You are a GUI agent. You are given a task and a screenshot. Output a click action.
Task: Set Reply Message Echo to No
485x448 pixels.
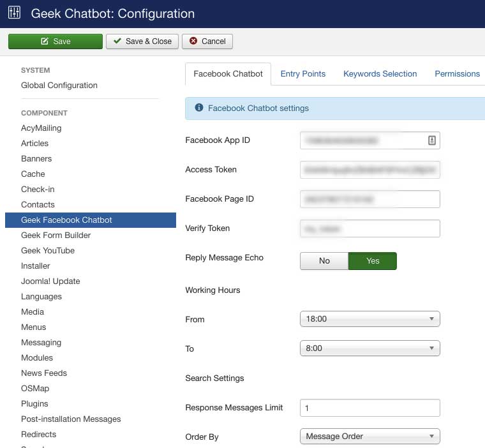point(324,261)
